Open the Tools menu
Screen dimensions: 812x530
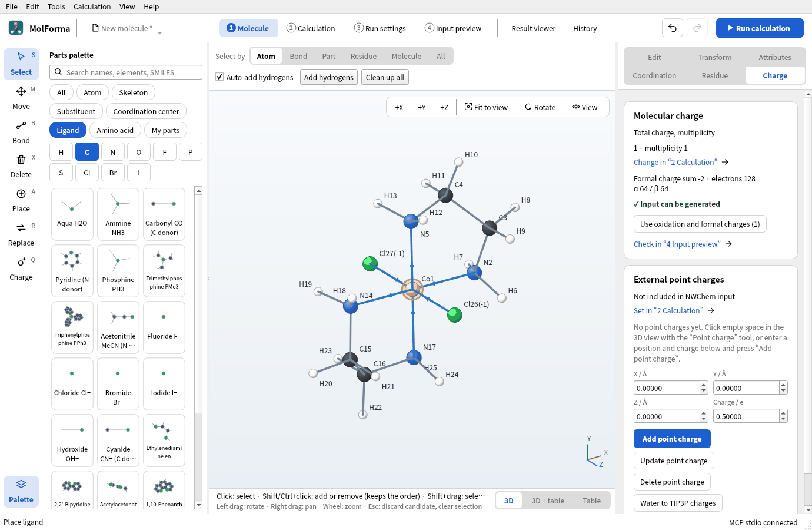pos(56,6)
